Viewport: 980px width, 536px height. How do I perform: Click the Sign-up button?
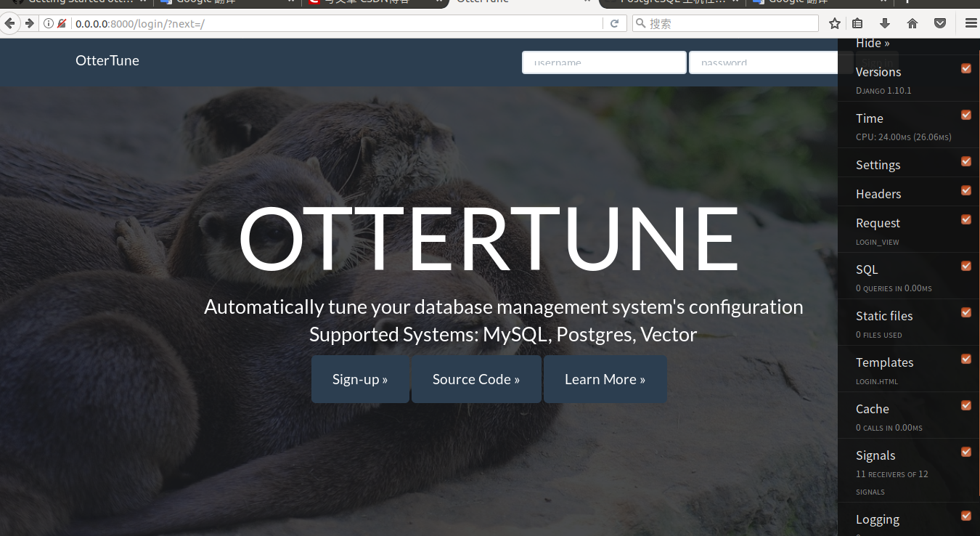pyautogui.click(x=360, y=378)
